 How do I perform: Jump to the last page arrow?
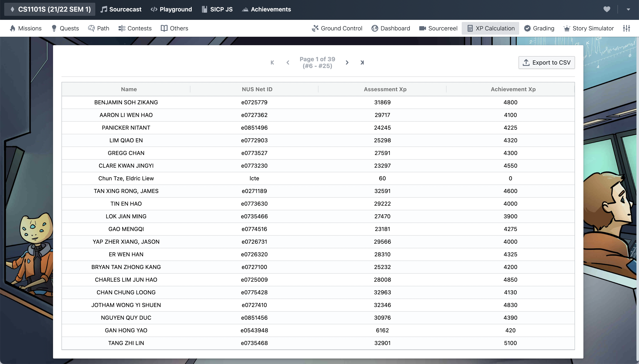tap(362, 62)
